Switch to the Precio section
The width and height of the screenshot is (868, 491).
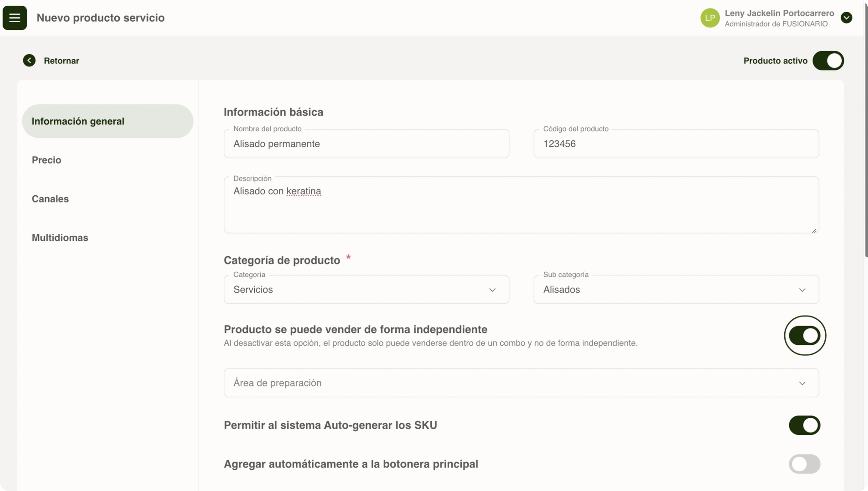tap(47, 160)
